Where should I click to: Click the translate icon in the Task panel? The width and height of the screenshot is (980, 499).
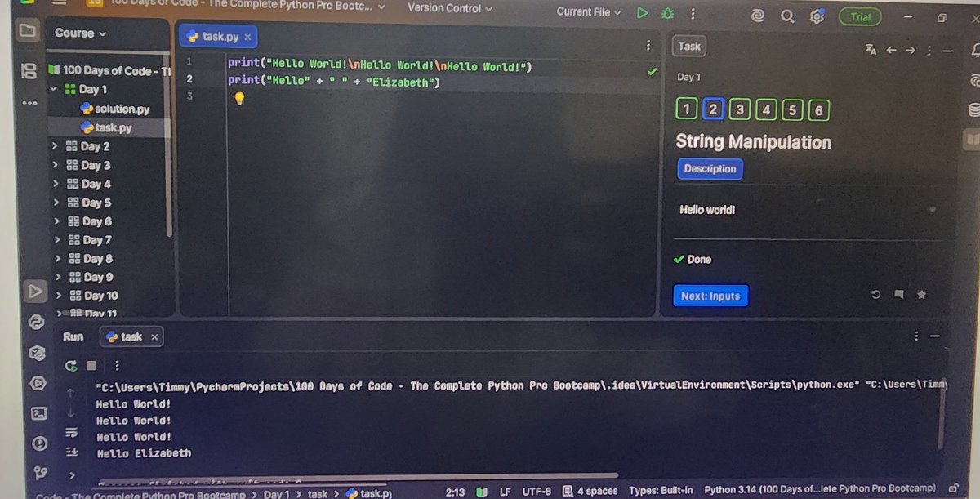point(871,51)
